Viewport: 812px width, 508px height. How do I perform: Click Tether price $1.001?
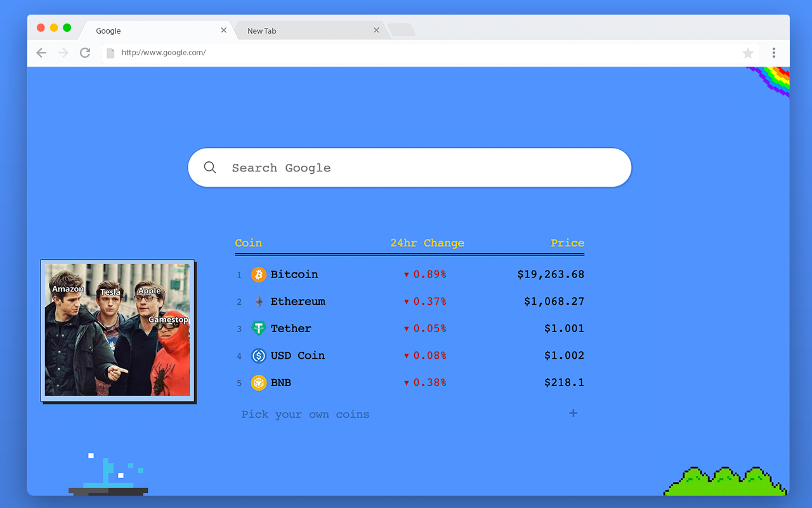565,328
